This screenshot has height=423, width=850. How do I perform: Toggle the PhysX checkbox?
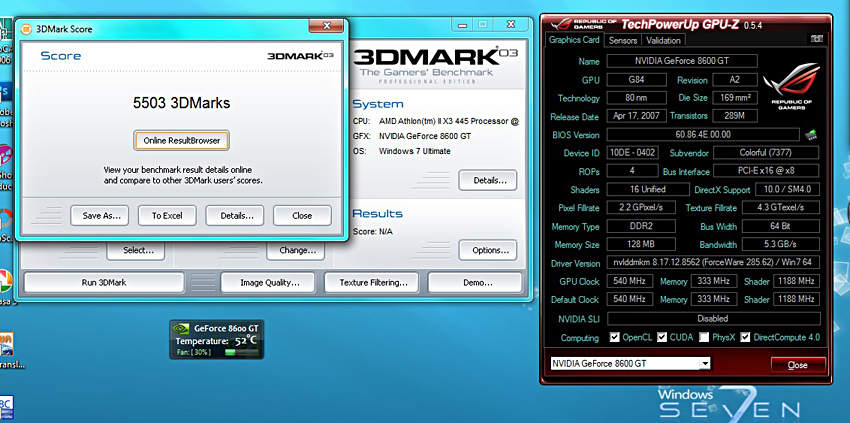pyautogui.click(x=704, y=337)
